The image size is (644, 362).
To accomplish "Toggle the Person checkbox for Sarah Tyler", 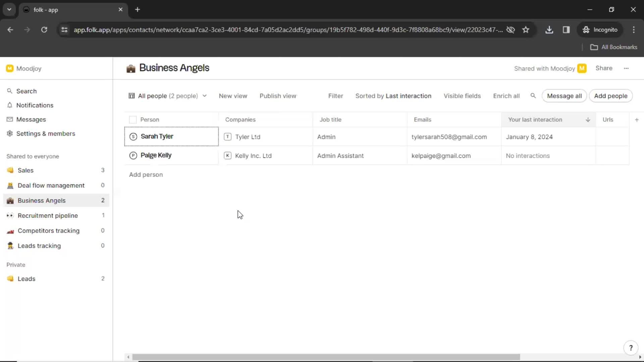I will pyautogui.click(x=133, y=136).
